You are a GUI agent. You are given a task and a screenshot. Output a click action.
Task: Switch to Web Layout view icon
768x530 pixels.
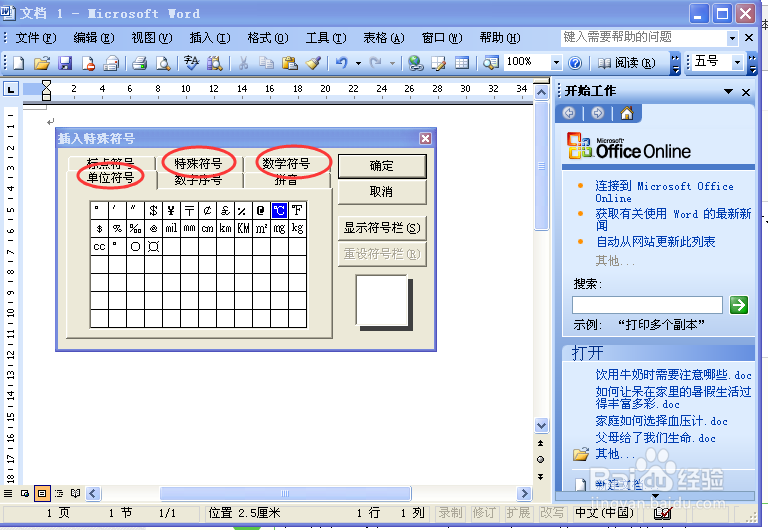tap(25, 493)
